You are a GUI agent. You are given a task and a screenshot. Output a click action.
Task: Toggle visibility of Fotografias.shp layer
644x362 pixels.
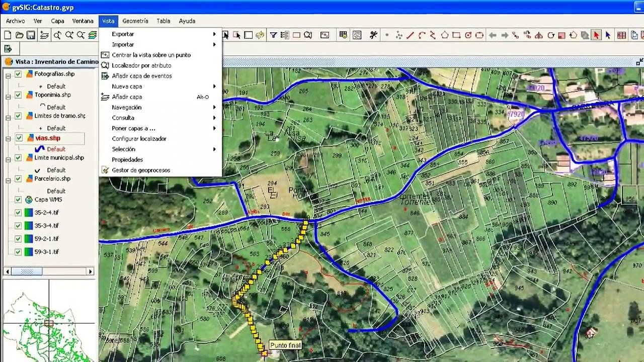click(18, 74)
